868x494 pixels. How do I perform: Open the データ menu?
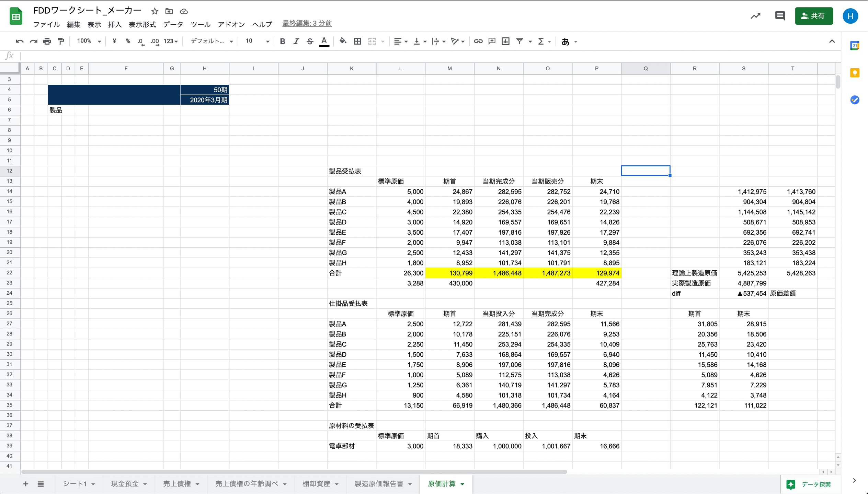[x=173, y=24]
